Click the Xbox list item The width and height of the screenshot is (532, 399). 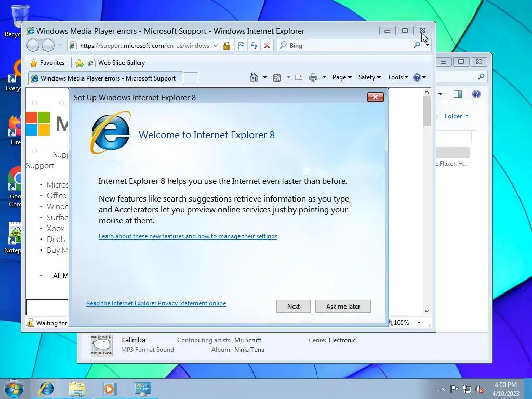tap(56, 229)
